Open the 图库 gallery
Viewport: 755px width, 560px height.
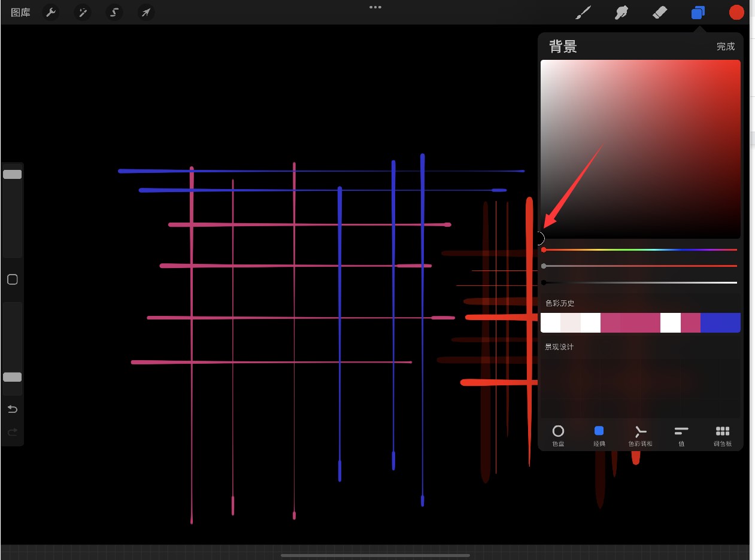(21, 13)
